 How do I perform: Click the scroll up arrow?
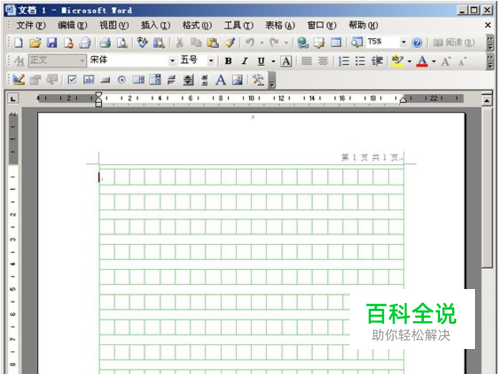tap(487, 100)
